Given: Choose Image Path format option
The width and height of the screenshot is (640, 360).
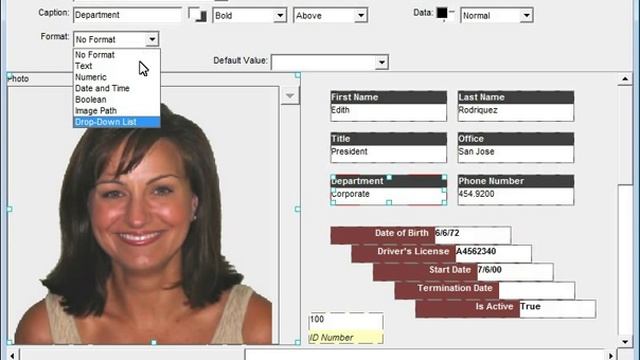Looking at the screenshot, I should click(x=117, y=111).
